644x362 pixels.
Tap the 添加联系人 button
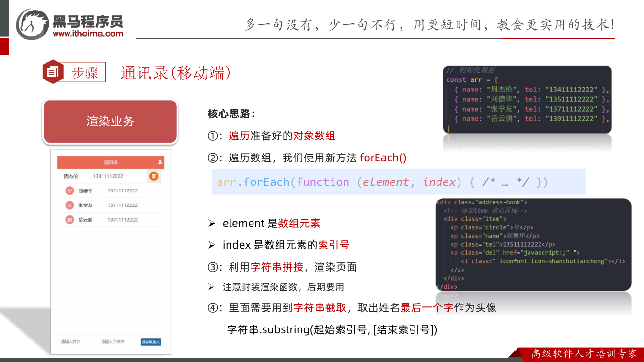click(x=151, y=342)
